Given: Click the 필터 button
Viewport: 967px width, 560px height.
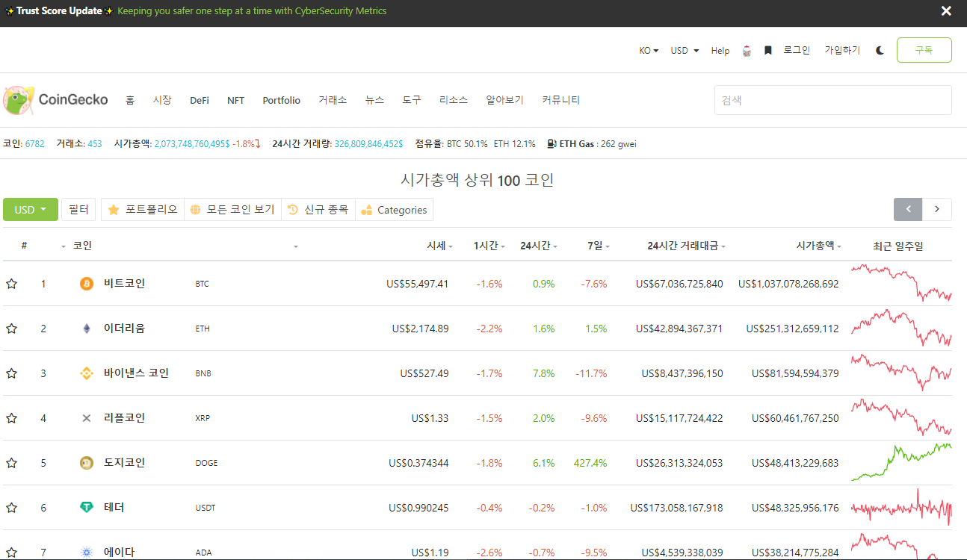Looking at the screenshot, I should (78, 210).
